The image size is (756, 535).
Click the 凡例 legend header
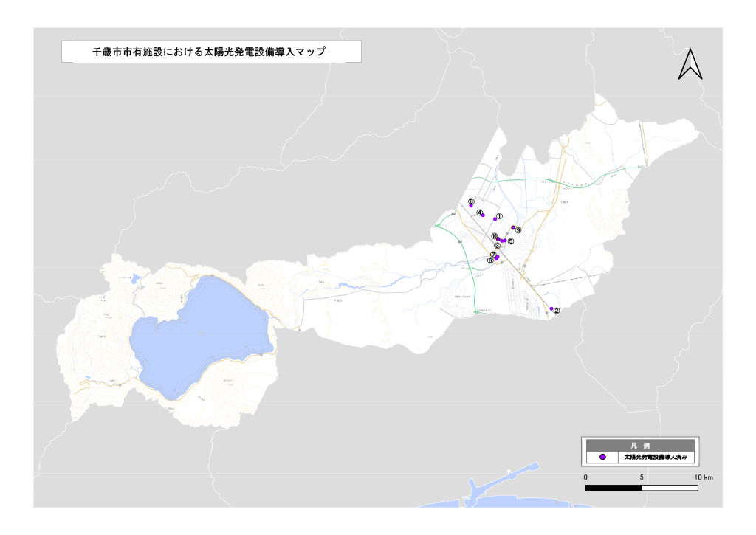click(639, 446)
